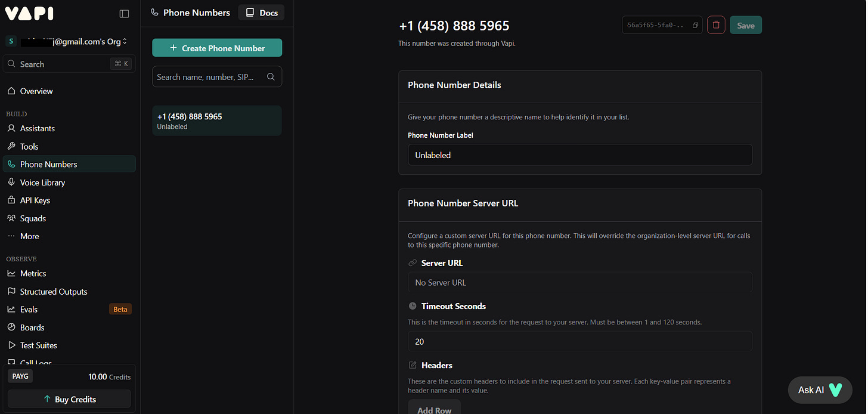Click the Buy Credits button

click(x=70, y=399)
